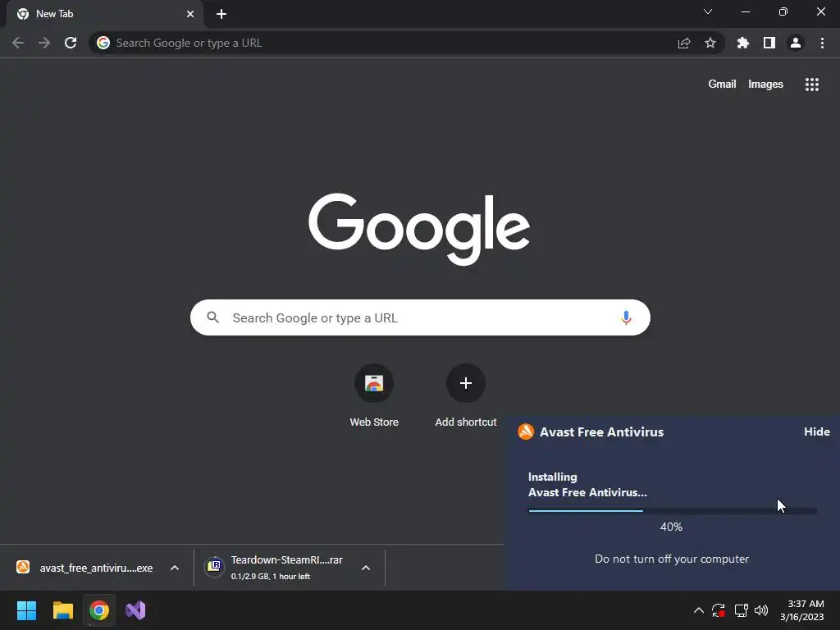Open Gmail link
Viewport: 840px width, 630px height.
pos(722,84)
